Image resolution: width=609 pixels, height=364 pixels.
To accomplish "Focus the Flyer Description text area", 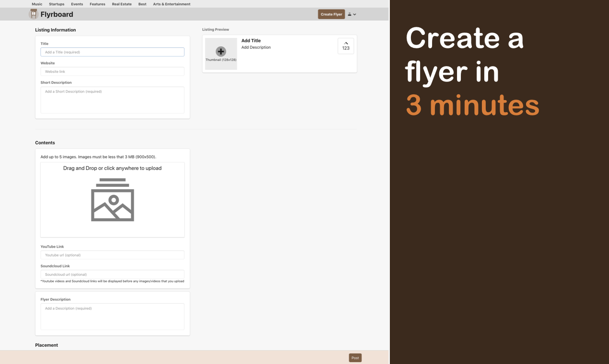I will click(x=112, y=317).
